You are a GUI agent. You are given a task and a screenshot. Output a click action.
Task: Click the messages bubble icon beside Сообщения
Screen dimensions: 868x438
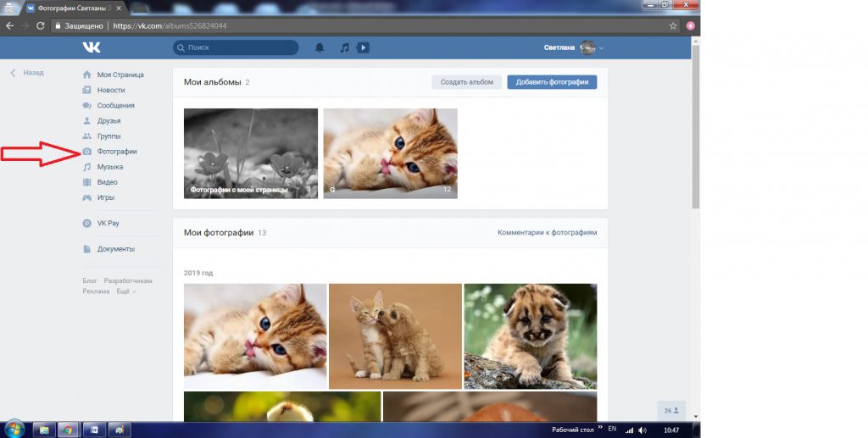pos(87,106)
